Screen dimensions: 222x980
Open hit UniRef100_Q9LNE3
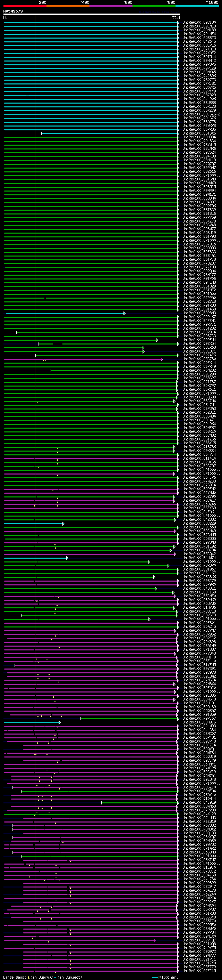tap(199, 26)
